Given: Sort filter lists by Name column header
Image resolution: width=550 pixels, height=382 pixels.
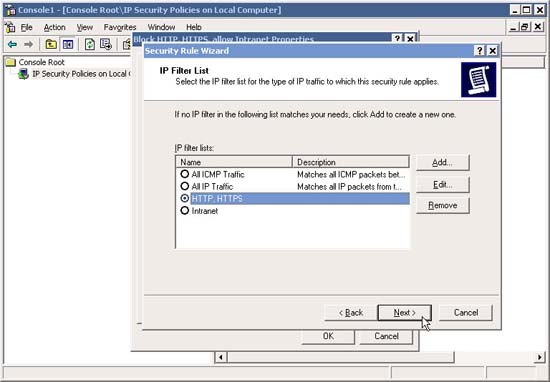Looking at the screenshot, I should coord(234,162).
